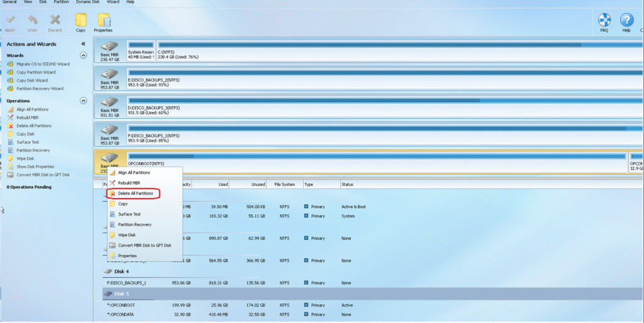This screenshot has width=644, height=323.
Task: Click Convert MBR Disk to GPT Disk in the sidebar
Action: [43, 175]
